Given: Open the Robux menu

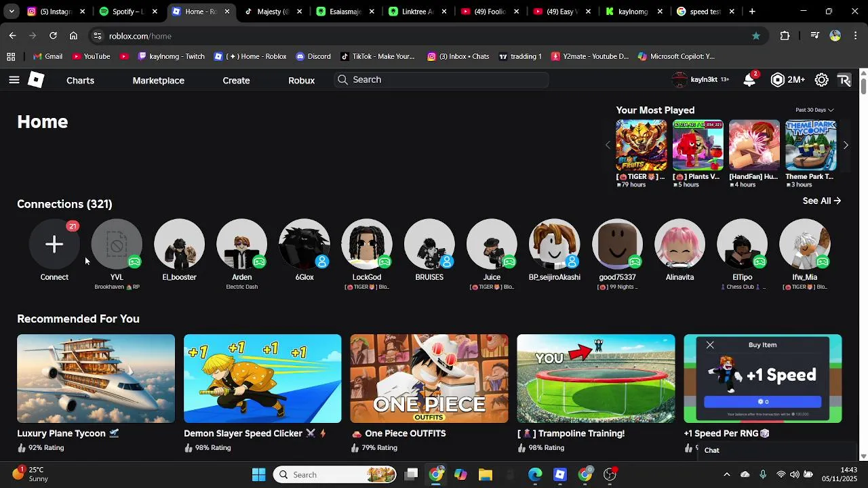Looking at the screenshot, I should (x=301, y=80).
